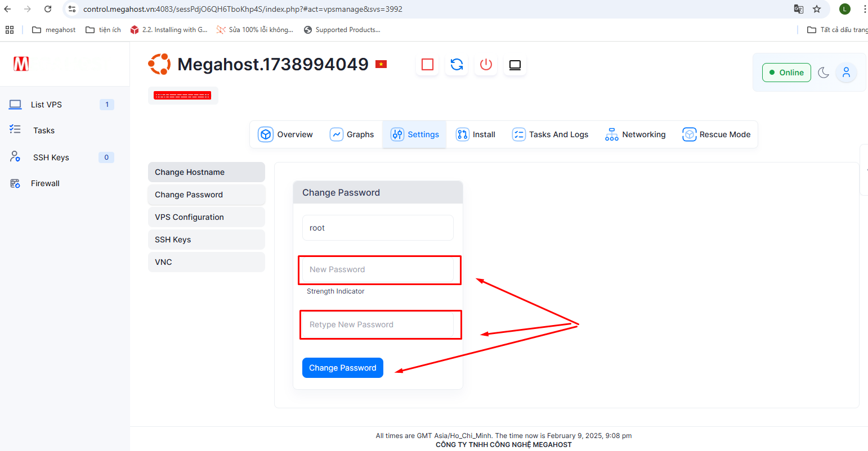Viewport: 868px width, 451px height.
Task: Select the Networking tab
Action: coord(635,134)
